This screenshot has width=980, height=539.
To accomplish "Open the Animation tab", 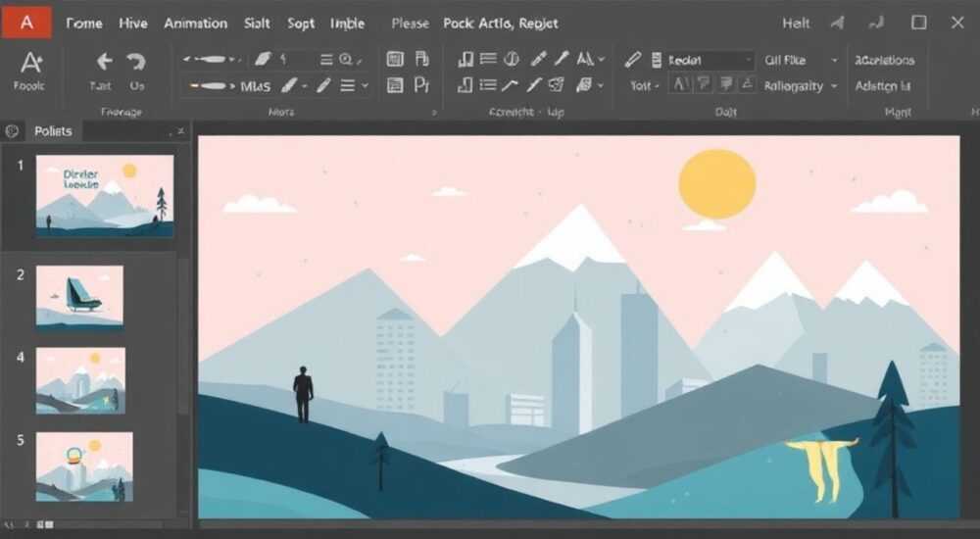I will coord(196,24).
